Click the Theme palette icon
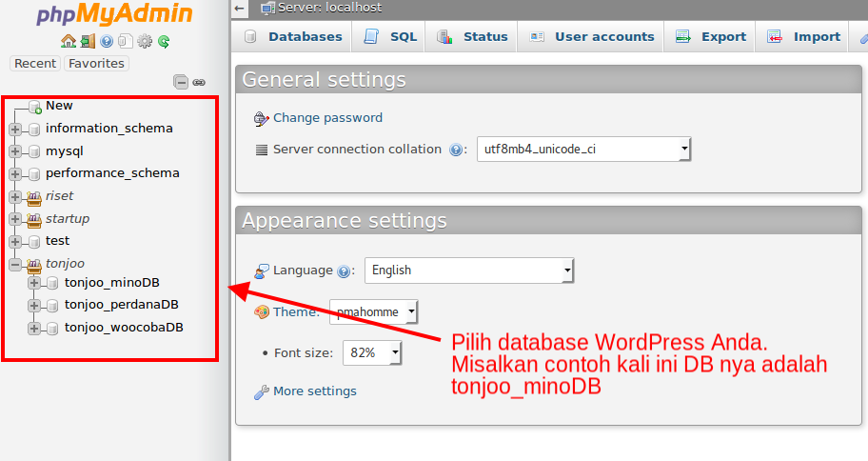868x461 pixels. pos(262,312)
